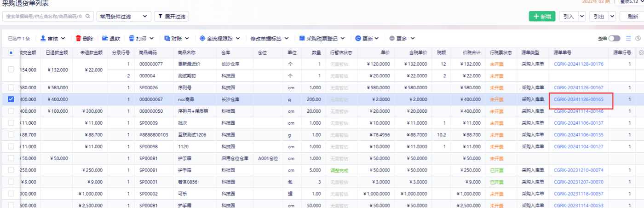Check the row checkbox for 批次 SP00009
This screenshot has width=644, height=208.
point(11,123)
